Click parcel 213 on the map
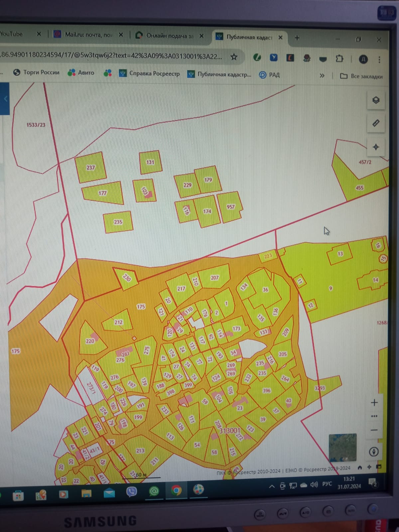The height and width of the screenshot is (532, 399). 140,451
